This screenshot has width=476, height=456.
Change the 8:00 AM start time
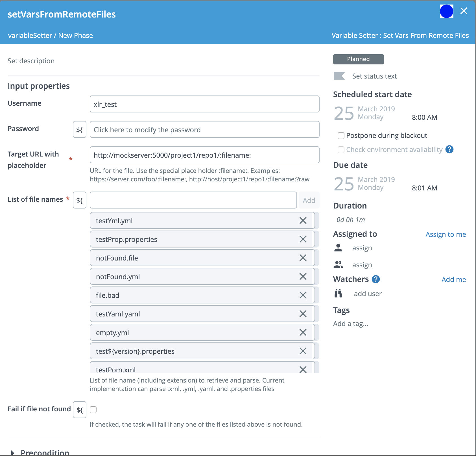425,118
